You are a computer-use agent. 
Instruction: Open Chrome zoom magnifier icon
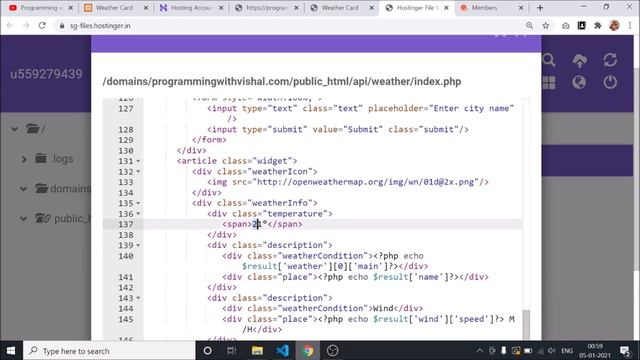pyautogui.click(x=529, y=25)
